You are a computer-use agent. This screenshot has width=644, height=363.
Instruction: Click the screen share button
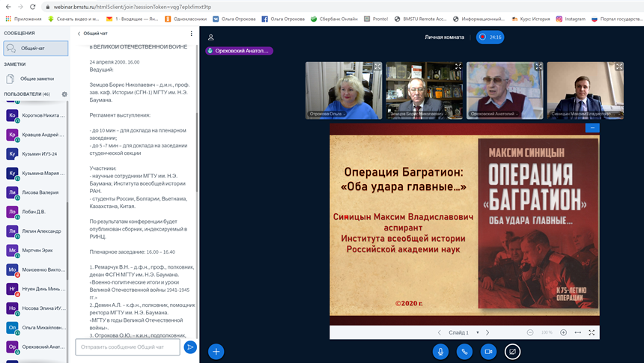tap(512, 351)
